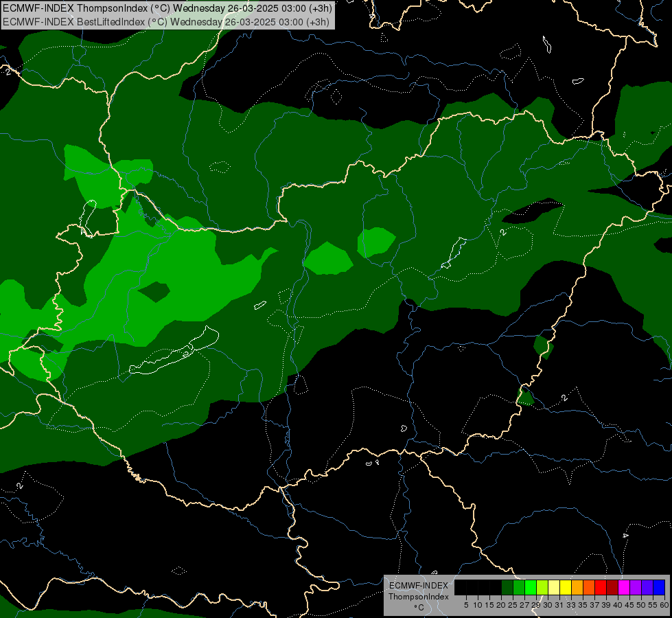Click the legend tick value 50
This screenshot has height=618, width=672.
[x=641, y=605]
